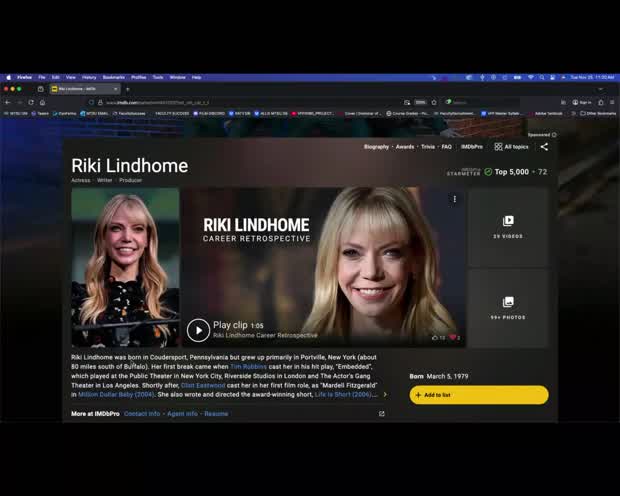Open the Bookmarks menu in the menu bar

[x=113, y=77]
